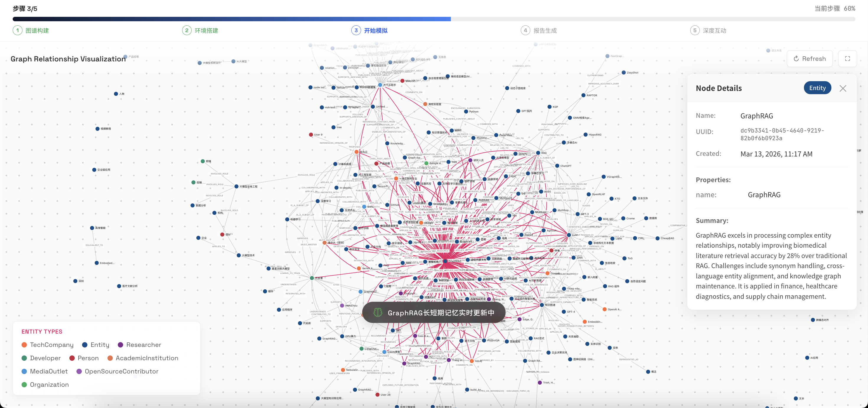The image size is (868, 408).
Task: Go to the 报告生成 step
Action: pyautogui.click(x=539, y=31)
